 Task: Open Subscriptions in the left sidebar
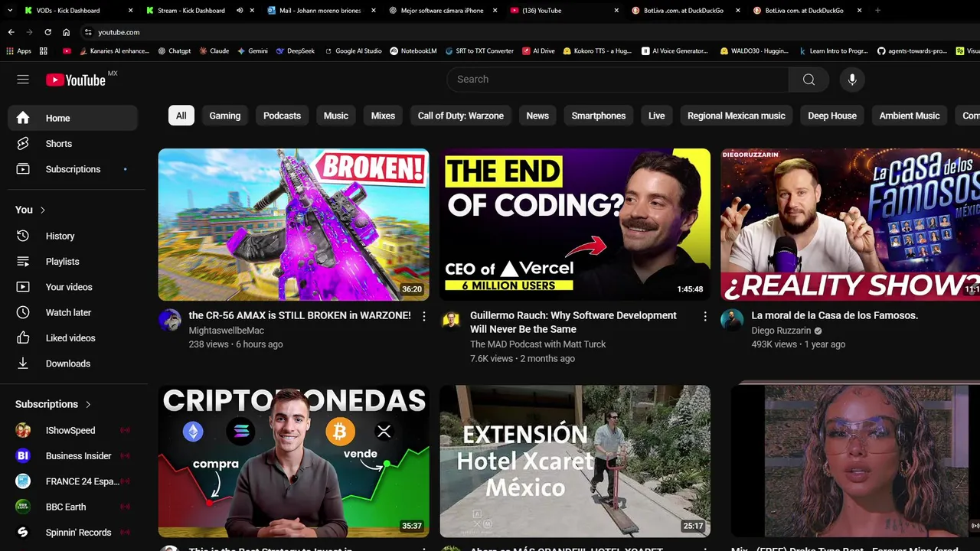(73, 169)
